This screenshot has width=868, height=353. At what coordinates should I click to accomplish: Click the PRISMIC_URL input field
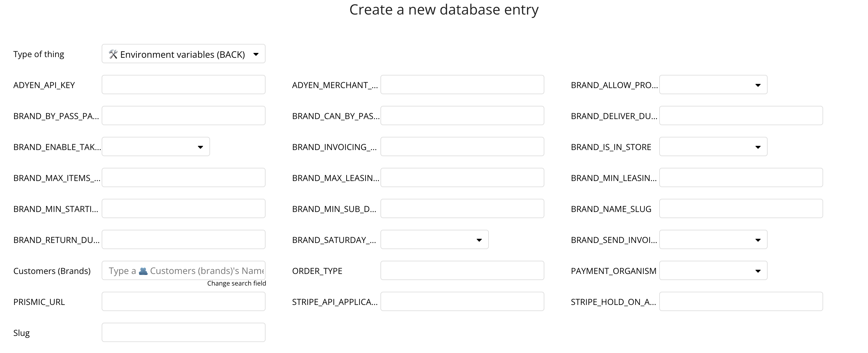pyautogui.click(x=183, y=302)
